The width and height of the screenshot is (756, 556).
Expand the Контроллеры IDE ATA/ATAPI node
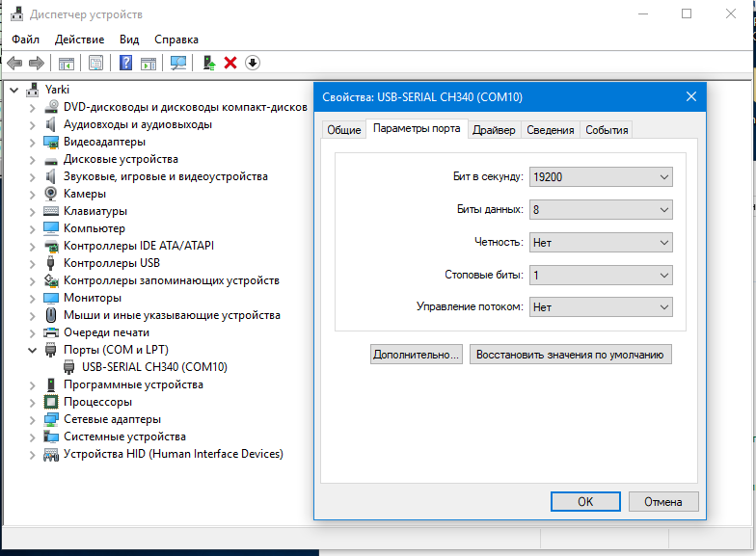[x=33, y=246]
